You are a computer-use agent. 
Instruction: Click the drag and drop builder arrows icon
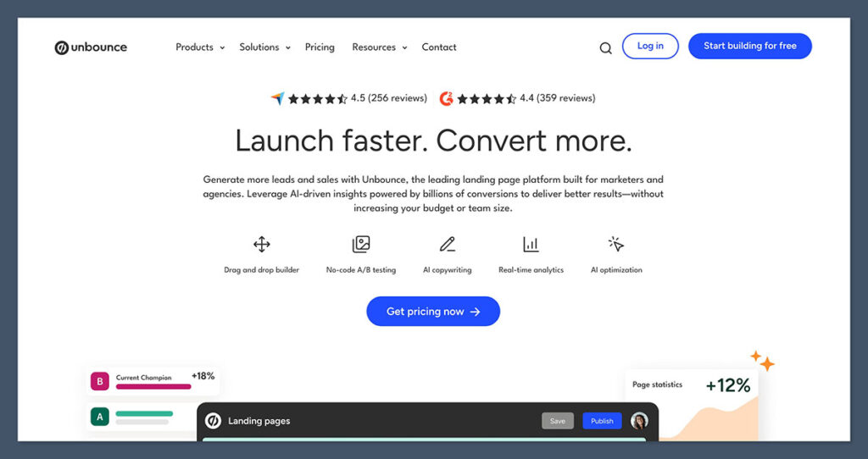261,244
